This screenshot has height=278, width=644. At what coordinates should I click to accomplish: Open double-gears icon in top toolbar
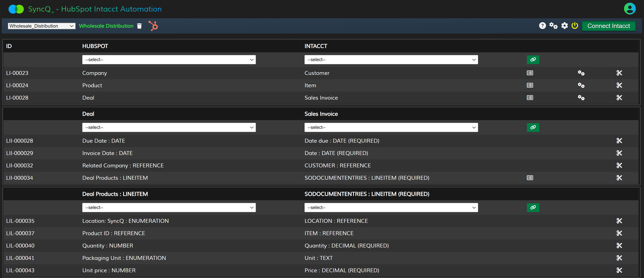(553, 26)
